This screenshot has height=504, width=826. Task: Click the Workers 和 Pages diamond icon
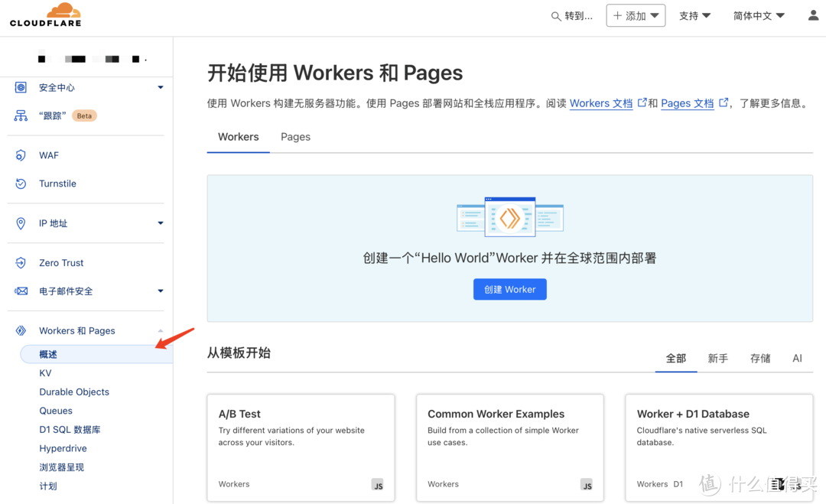(x=20, y=330)
